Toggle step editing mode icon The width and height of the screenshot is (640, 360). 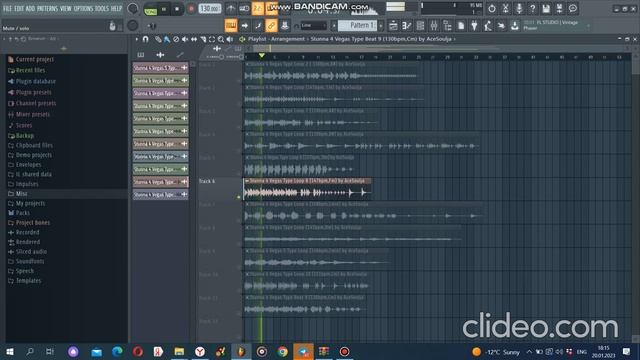pyautogui.click(x=258, y=26)
